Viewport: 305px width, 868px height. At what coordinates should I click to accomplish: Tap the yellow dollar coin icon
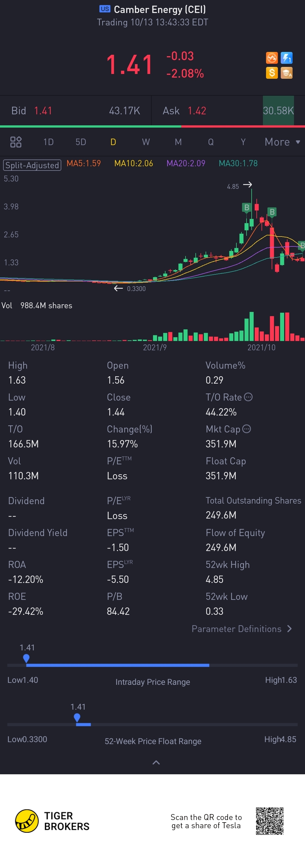pos(272,73)
